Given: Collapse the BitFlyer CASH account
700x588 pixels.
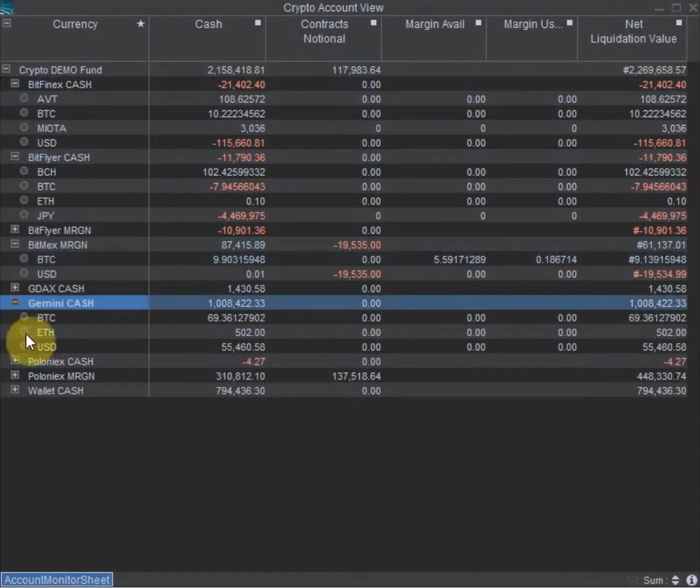Looking at the screenshot, I should click(x=15, y=156).
